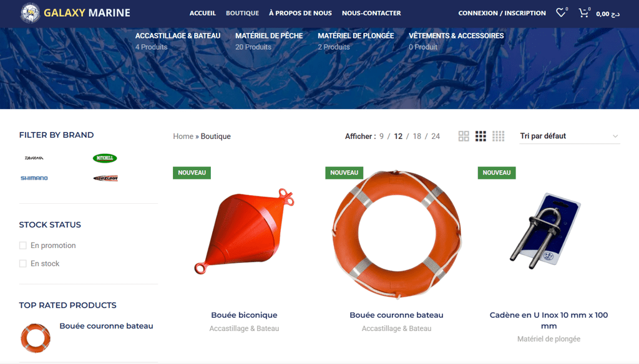Filter by Shimano brand logo
The height and width of the screenshot is (364, 639).
pyautogui.click(x=34, y=178)
